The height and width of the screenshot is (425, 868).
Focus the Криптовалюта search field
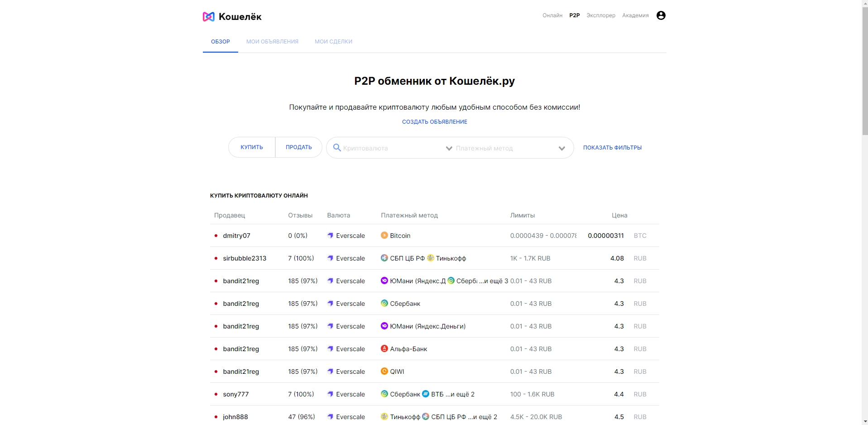pyautogui.click(x=392, y=148)
